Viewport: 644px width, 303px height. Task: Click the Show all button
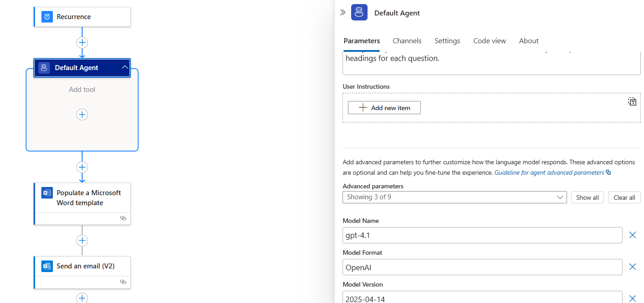(588, 197)
